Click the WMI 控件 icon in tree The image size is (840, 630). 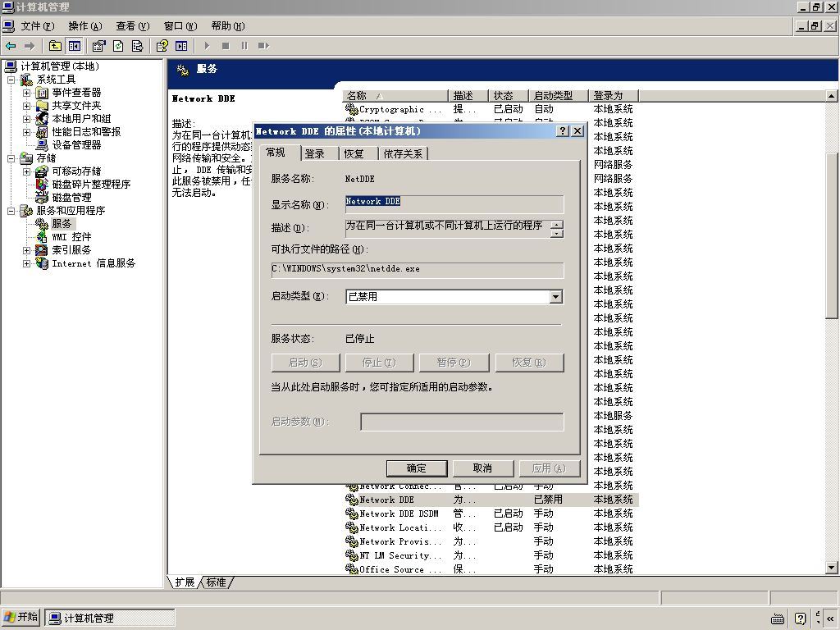(x=43, y=237)
